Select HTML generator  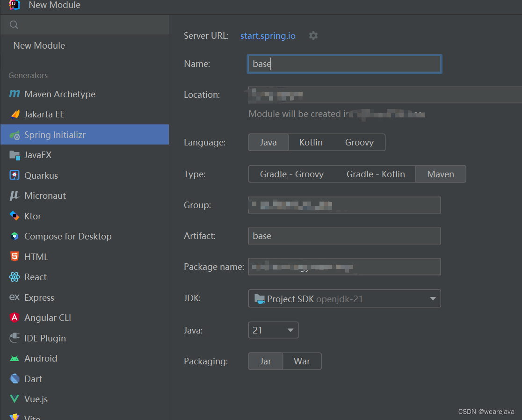pyautogui.click(x=85, y=257)
